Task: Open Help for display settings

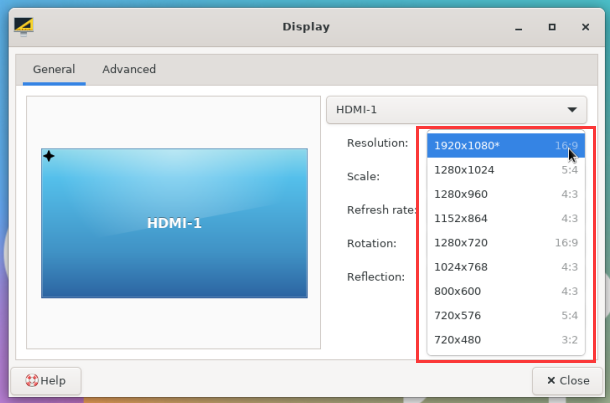Action: (x=46, y=380)
